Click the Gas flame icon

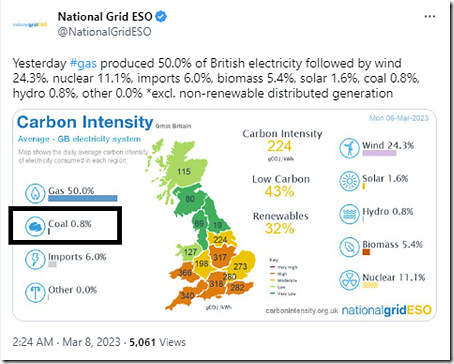[x=35, y=193]
